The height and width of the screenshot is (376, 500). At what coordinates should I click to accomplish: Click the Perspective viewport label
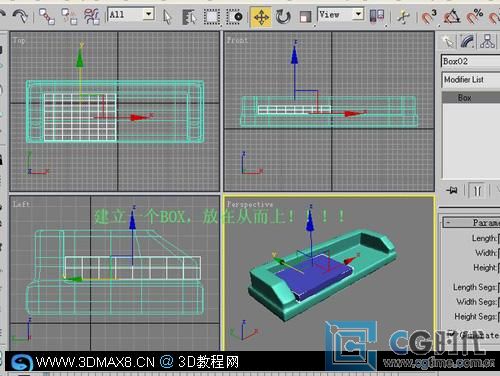[250, 204]
